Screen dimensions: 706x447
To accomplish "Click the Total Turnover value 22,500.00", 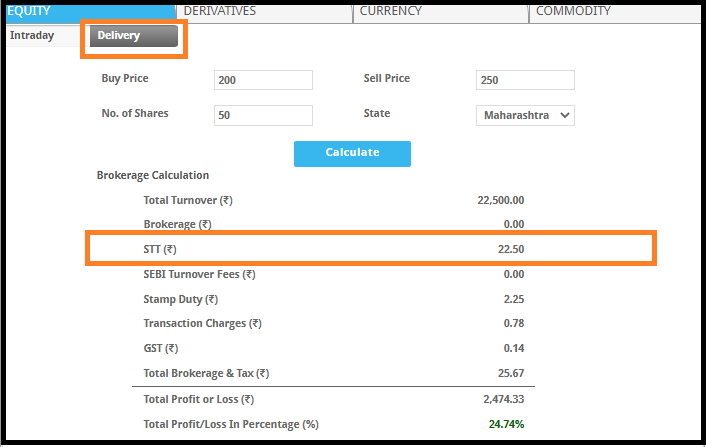I will pyautogui.click(x=500, y=200).
